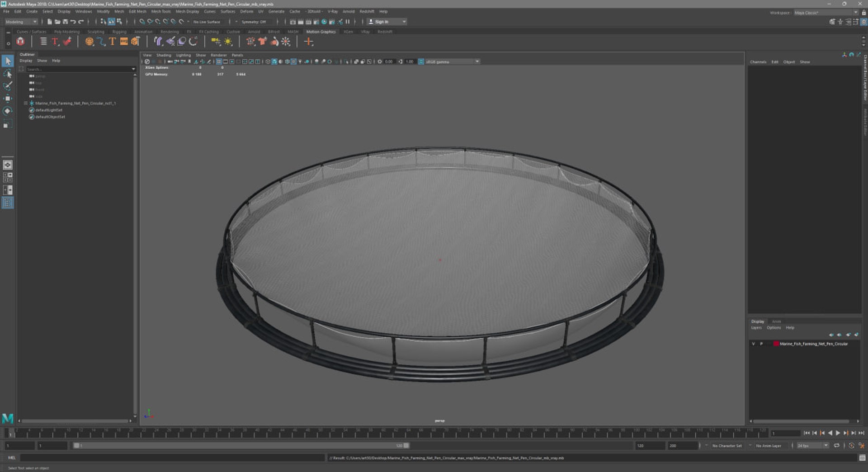This screenshot has height=472, width=868.
Task: Open the Script Editor icon
Action: (x=862, y=458)
